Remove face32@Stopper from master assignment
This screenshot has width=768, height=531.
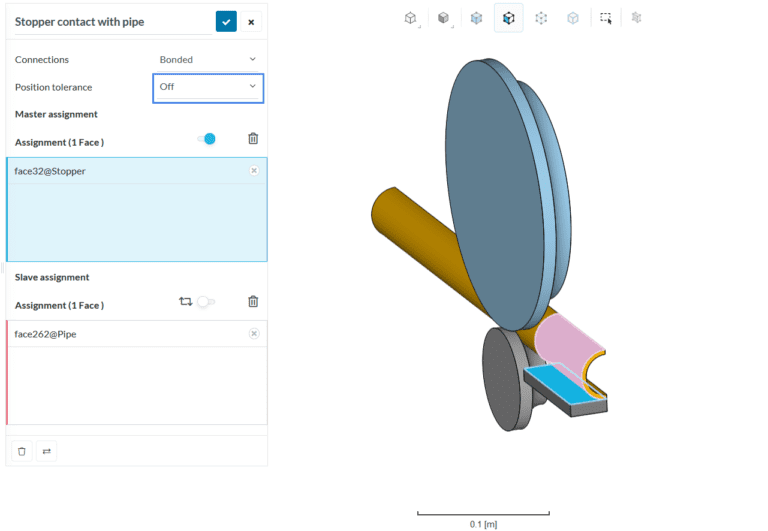(x=254, y=171)
